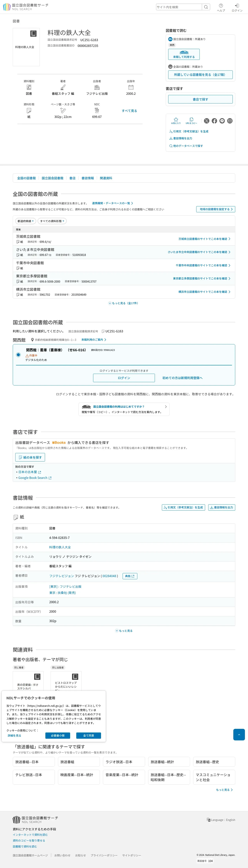This screenshot has height=868, width=248.
Task: Jump to 関連資料 section tab
Action: 106,178
